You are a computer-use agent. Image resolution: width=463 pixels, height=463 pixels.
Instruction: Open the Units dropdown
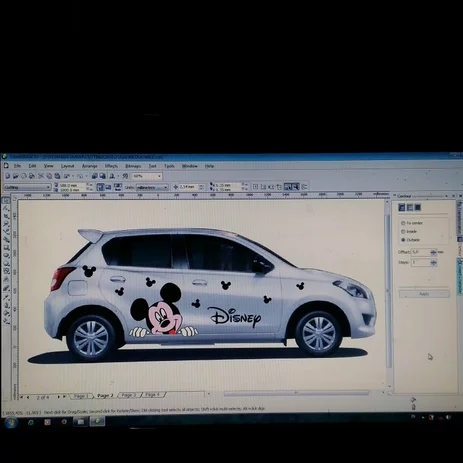pos(165,187)
